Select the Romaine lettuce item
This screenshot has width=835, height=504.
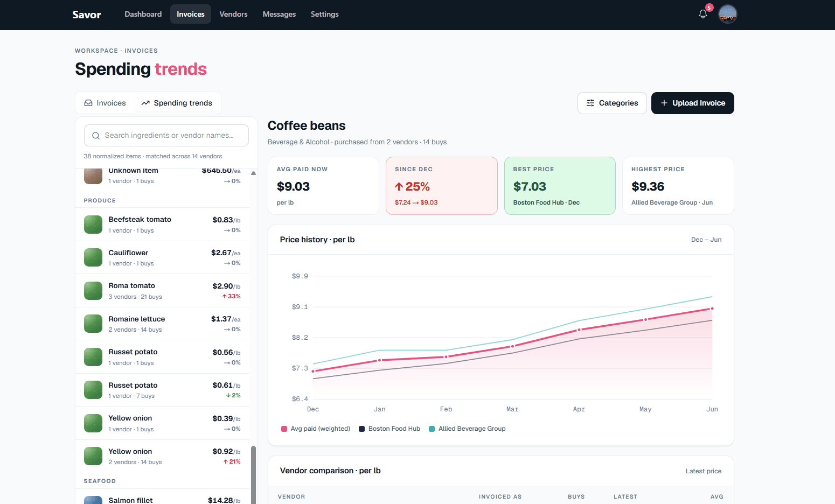click(162, 324)
